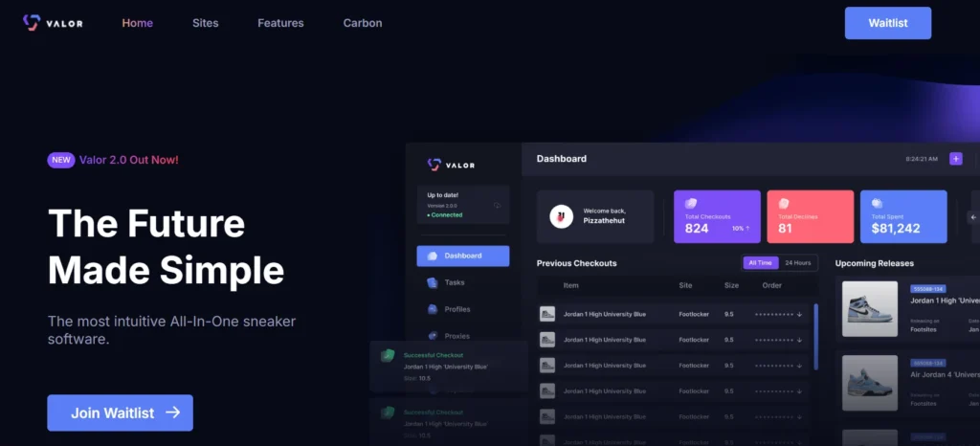The image size is (980, 446).
Task: Select Dashboard in the app sidebar
Action: tap(462, 256)
